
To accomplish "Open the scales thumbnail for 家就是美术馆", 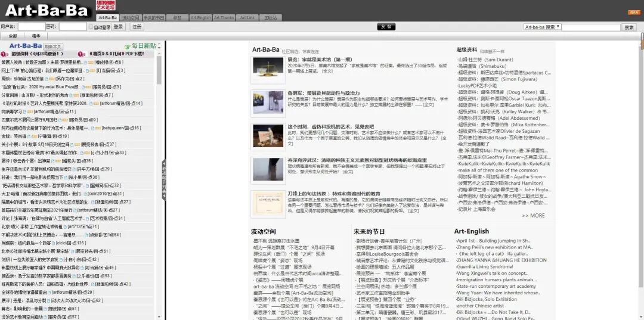I will pyautogui.click(x=268, y=69).
